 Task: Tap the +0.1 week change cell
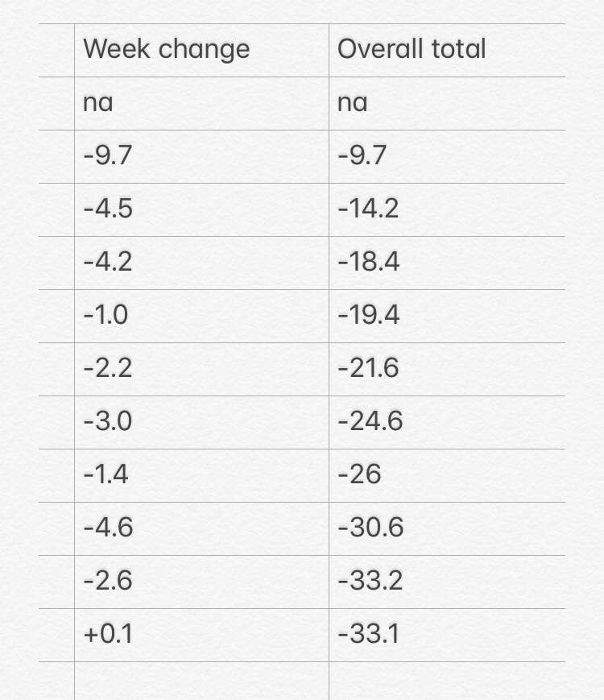pyautogui.click(x=202, y=635)
